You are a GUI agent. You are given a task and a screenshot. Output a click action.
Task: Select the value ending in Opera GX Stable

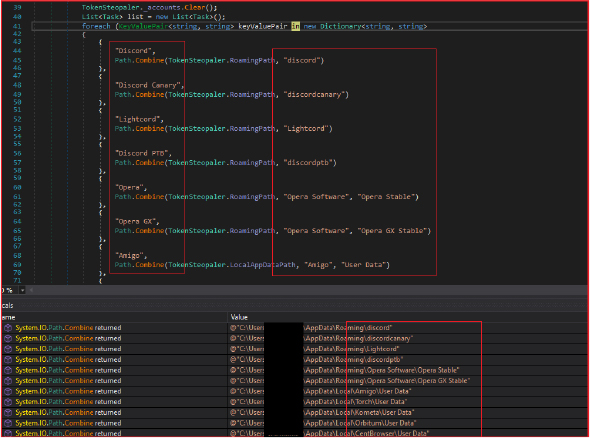[350, 381]
